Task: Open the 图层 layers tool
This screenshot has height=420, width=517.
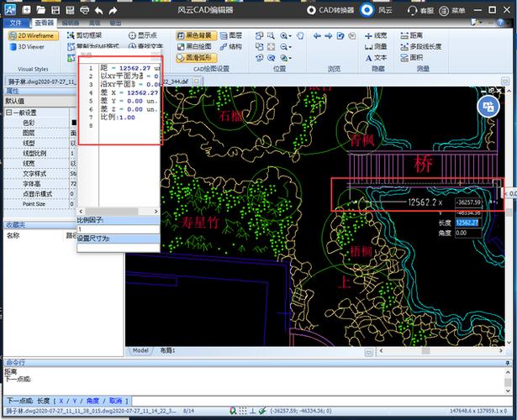Action: point(230,36)
